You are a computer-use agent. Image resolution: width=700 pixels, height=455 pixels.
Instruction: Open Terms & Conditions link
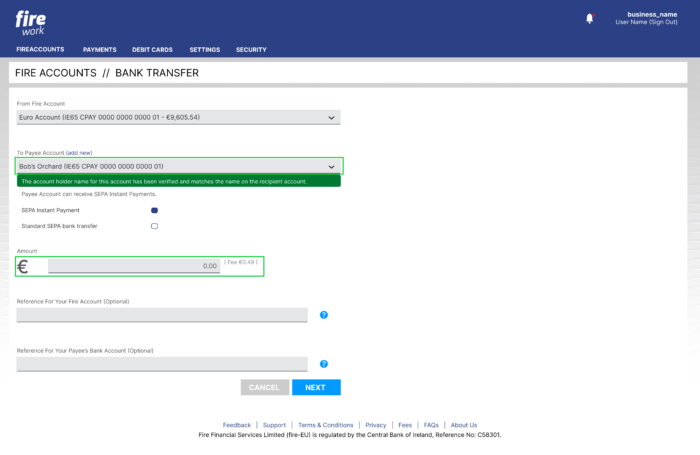pyautogui.click(x=325, y=425)
